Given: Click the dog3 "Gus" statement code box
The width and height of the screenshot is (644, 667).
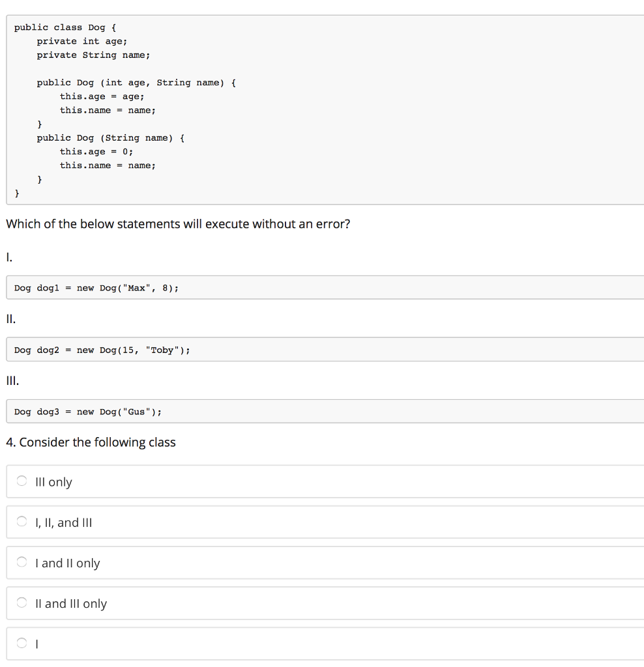Looking at the screenshot, I should pos(88,412).
